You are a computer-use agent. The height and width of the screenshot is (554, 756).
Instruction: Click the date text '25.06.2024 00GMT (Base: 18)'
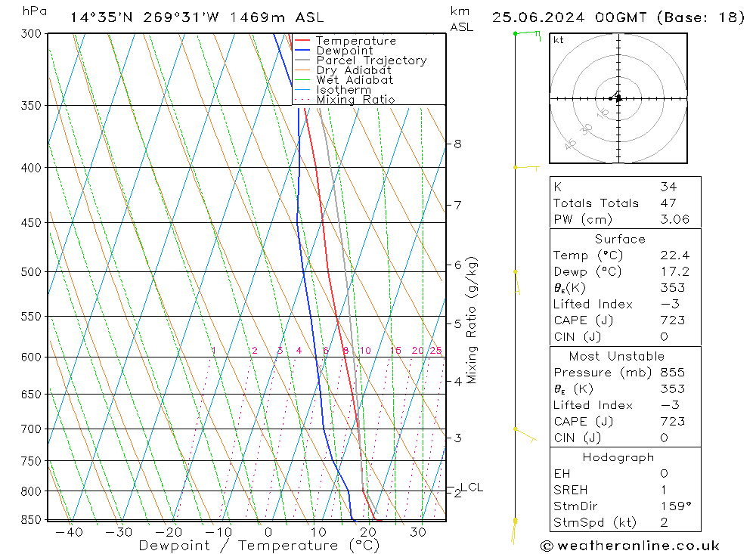[x=618, y=17]
